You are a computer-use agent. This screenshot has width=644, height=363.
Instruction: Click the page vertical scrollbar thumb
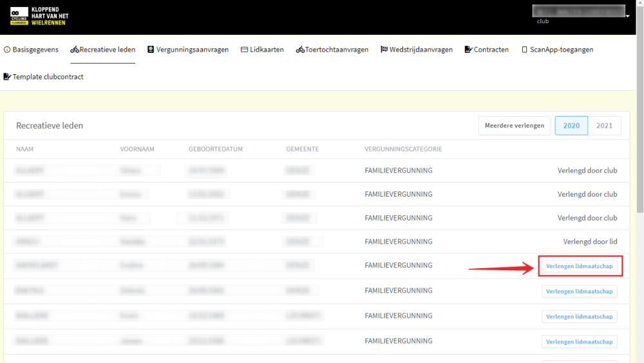point(640,109)
